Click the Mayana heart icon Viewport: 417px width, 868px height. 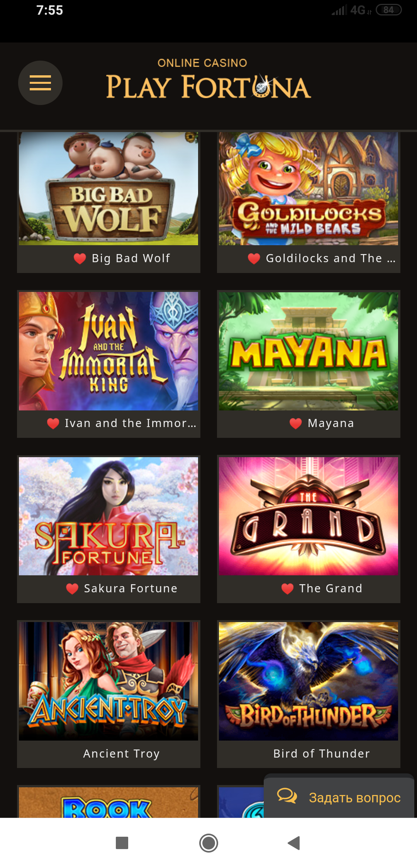(x=296, y=424)
